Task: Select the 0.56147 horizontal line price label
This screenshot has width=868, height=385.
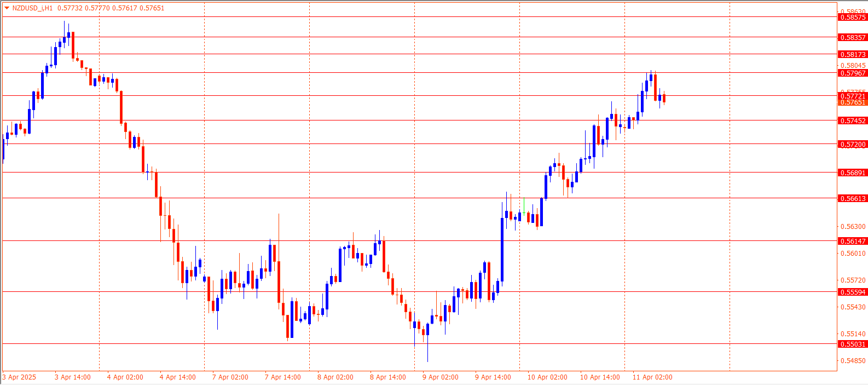Action: coord(853,241)
